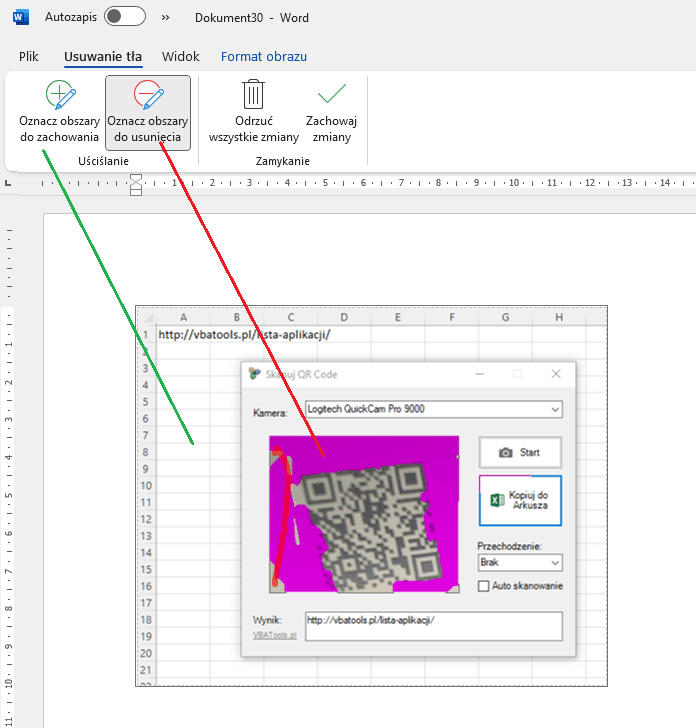Open the Przechodzenie Brak dropdown
696x728 pixels.
(x=520, y=563)
